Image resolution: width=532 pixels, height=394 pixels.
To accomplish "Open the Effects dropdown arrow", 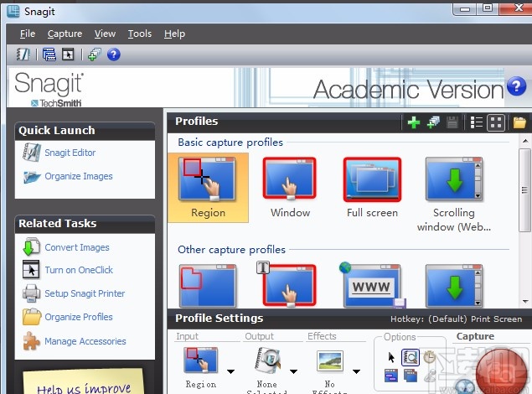I will click(x=356, y=371).
